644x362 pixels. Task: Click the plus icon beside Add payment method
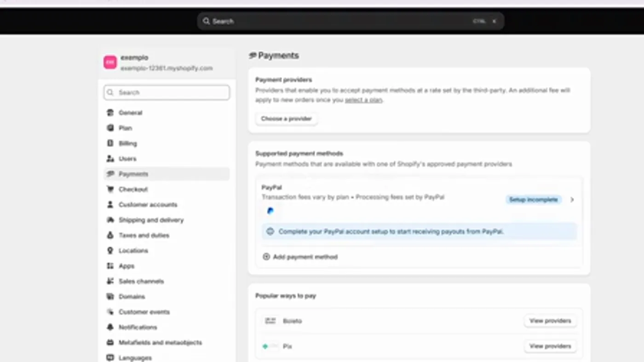tap(266, 257)
